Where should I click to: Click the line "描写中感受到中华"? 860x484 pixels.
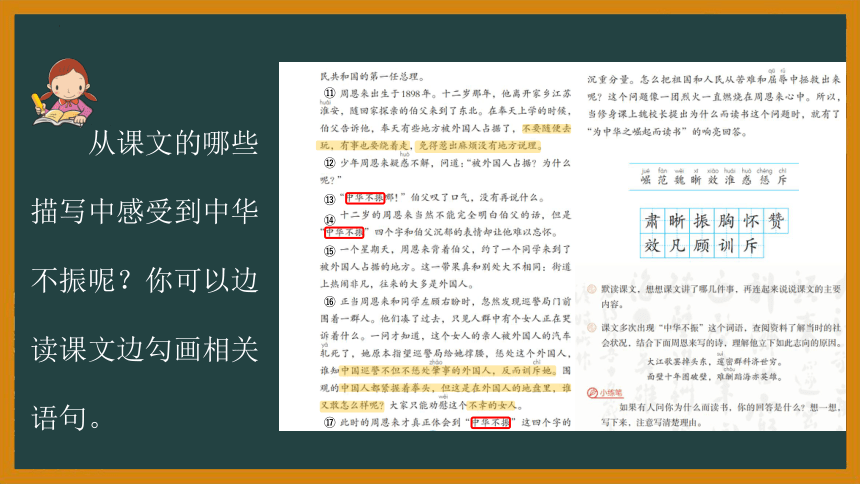145,211
